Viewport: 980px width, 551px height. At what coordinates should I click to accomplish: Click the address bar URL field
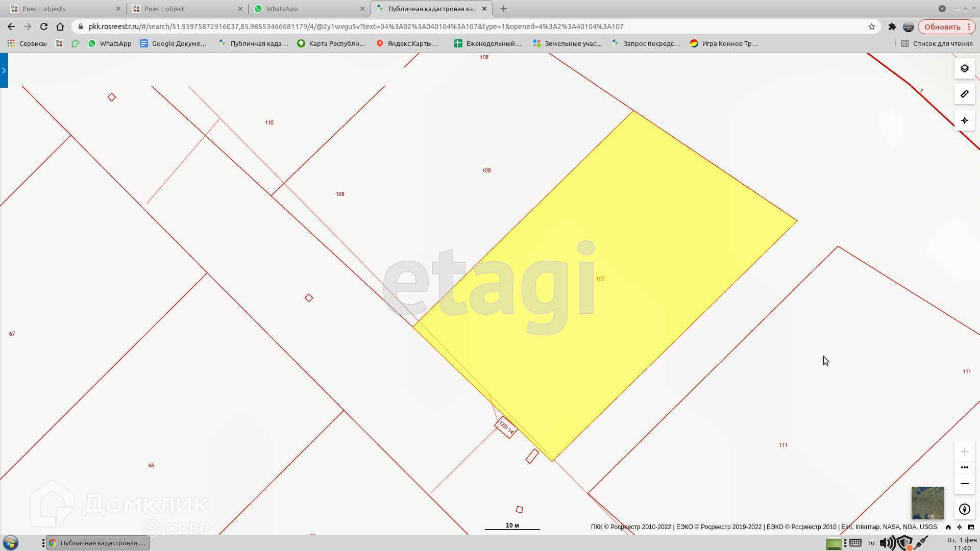tap(459, 27)
